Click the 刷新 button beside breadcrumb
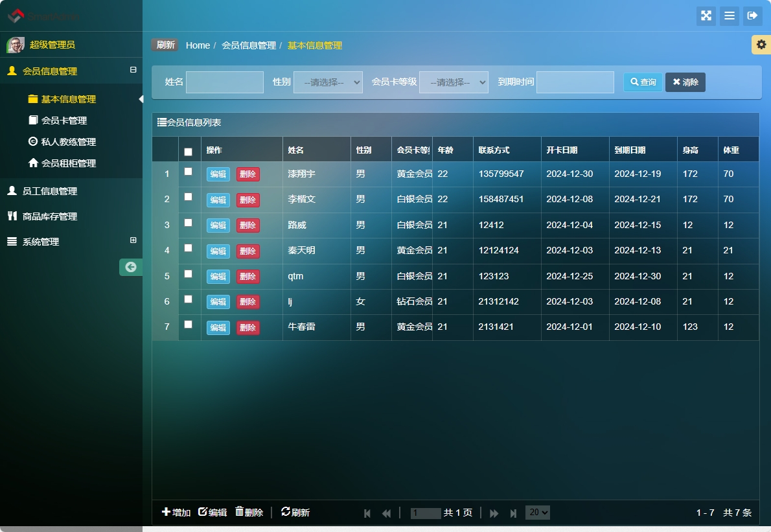 point(165,45)
